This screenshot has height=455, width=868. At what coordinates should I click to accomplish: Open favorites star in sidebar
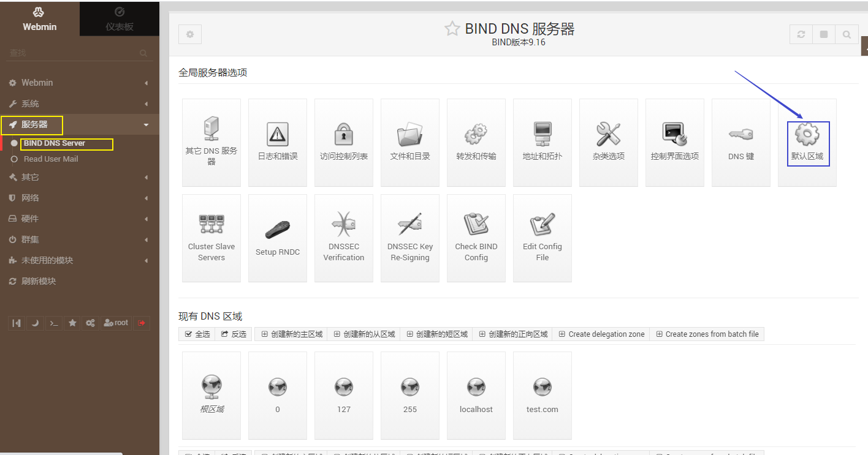click(x=72, y=323)
